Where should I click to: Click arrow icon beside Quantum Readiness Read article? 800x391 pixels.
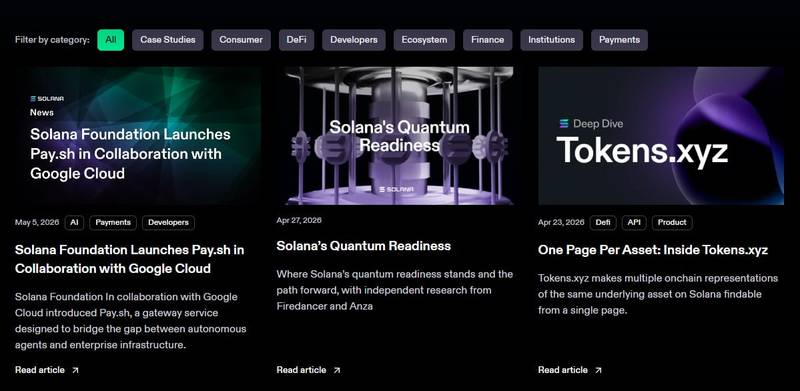[337, 370]
